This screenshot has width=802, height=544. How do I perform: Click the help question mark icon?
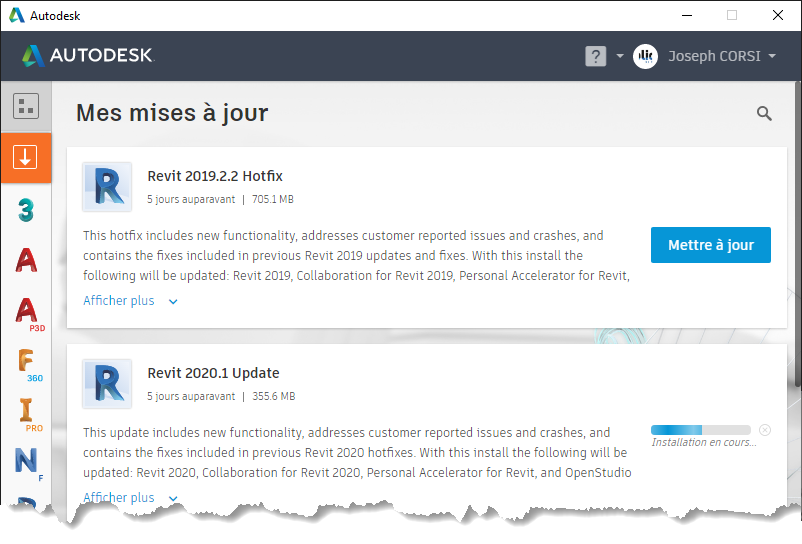tap(595, 56)
